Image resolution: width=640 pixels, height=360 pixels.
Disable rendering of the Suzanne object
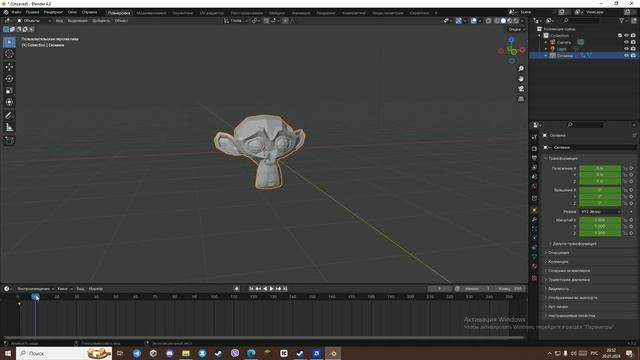pos(633,55)
